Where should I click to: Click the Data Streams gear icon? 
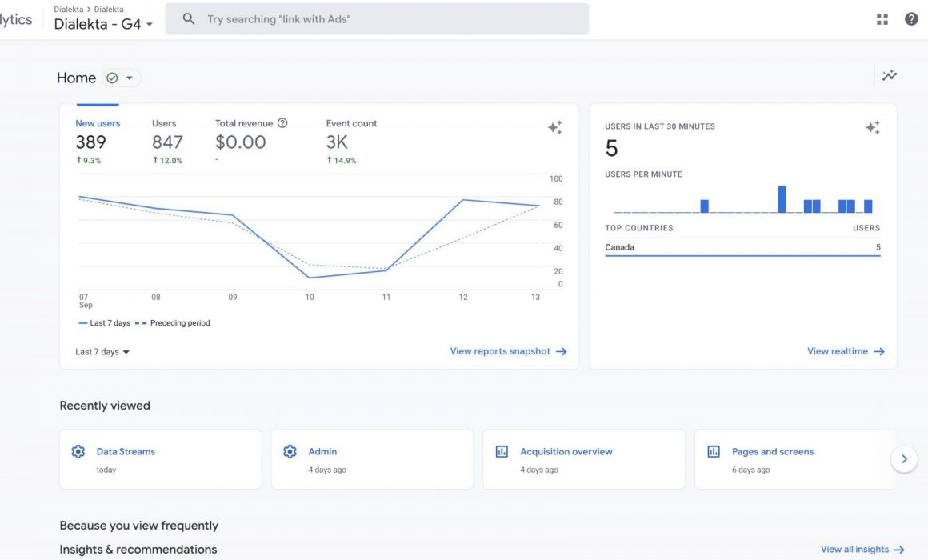78,451
